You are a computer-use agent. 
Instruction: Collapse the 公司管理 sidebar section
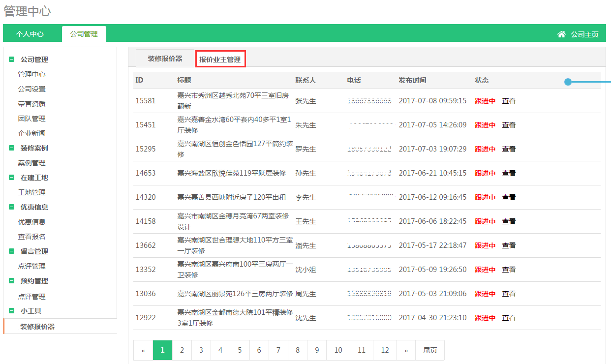(x=11, y=60)
